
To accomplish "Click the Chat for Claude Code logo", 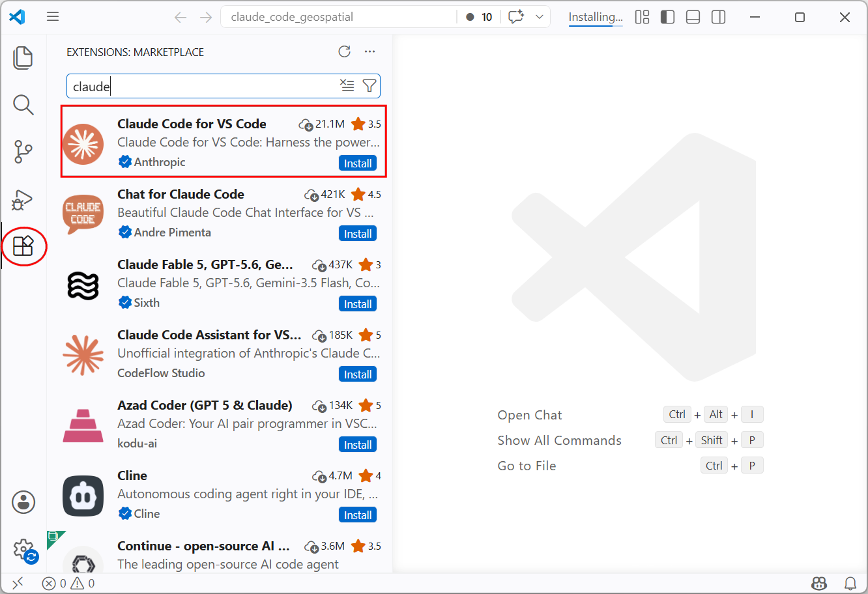I will [x=83, y=214].
